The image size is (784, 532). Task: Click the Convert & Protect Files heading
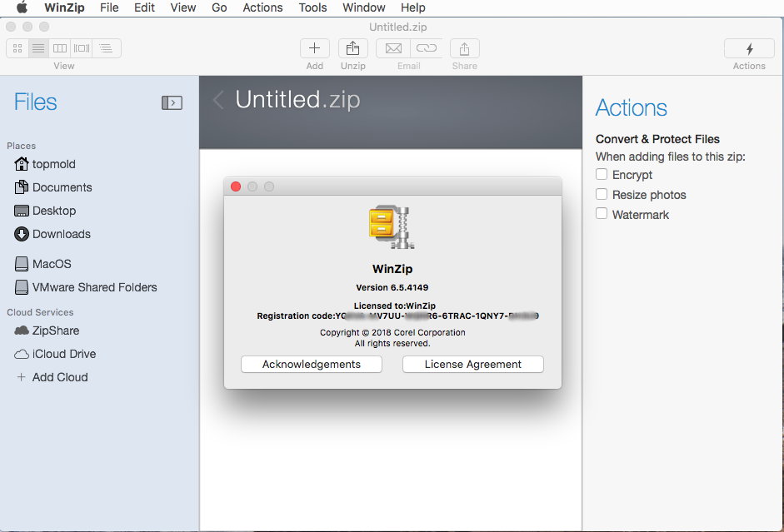657,139
